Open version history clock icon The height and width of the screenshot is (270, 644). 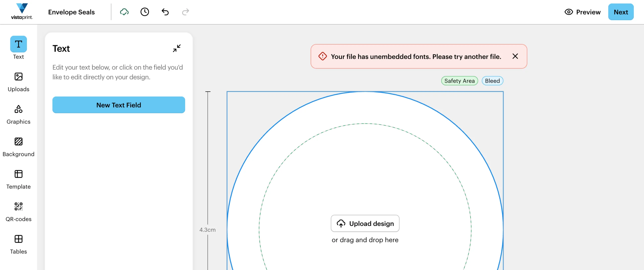coord(145,12)
